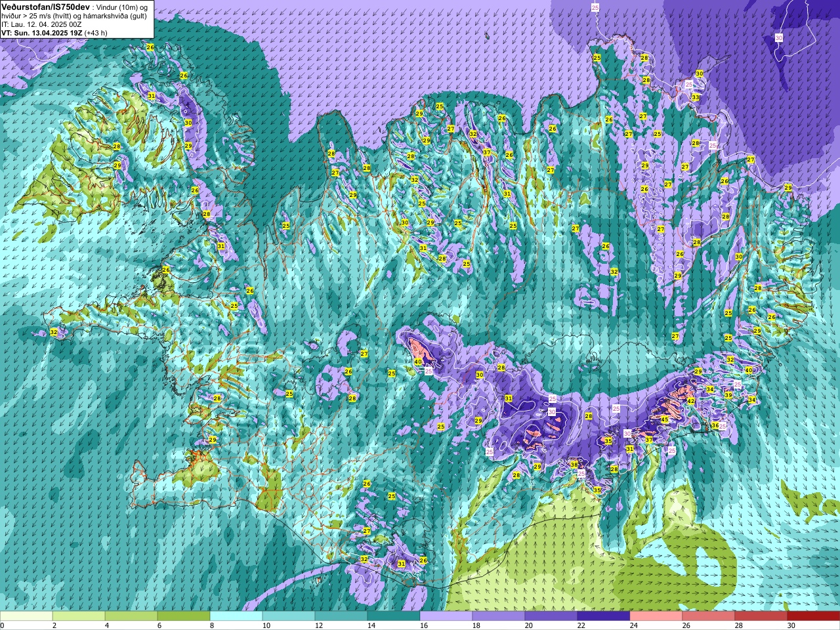
Task: Select the 10–12 m/s light teal legend swatch
Action: [x=289, y=616]
